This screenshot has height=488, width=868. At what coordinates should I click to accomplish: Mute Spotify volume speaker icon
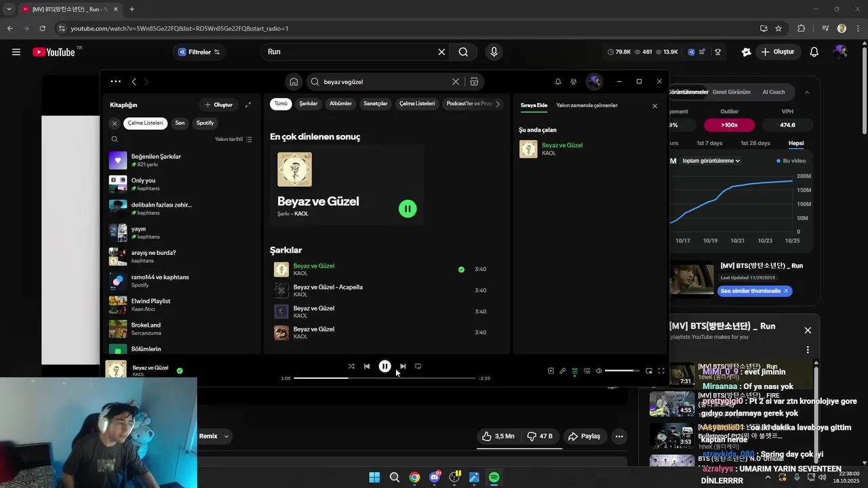[599, 371]
